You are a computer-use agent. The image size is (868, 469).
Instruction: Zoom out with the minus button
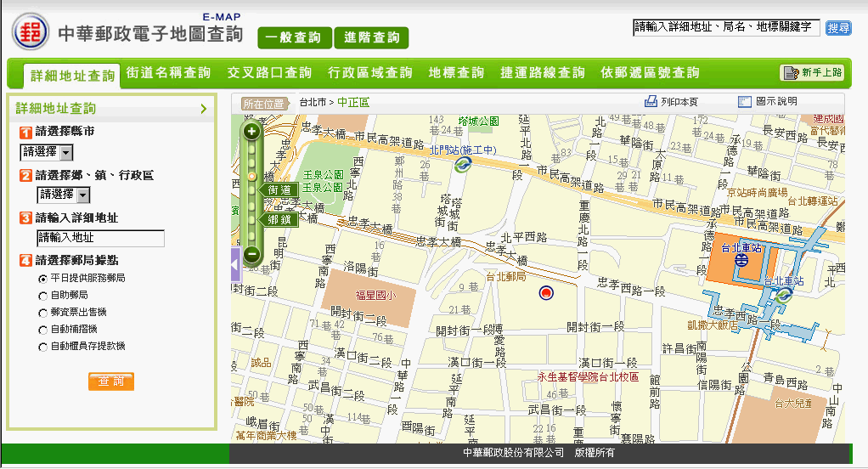(252, 254)
